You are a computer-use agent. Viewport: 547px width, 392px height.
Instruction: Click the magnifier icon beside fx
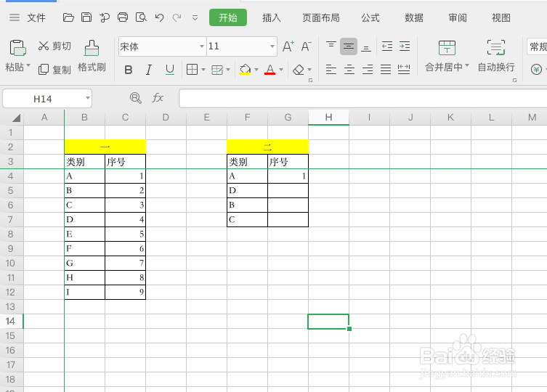pyautogui.click(x=136, y=98)
